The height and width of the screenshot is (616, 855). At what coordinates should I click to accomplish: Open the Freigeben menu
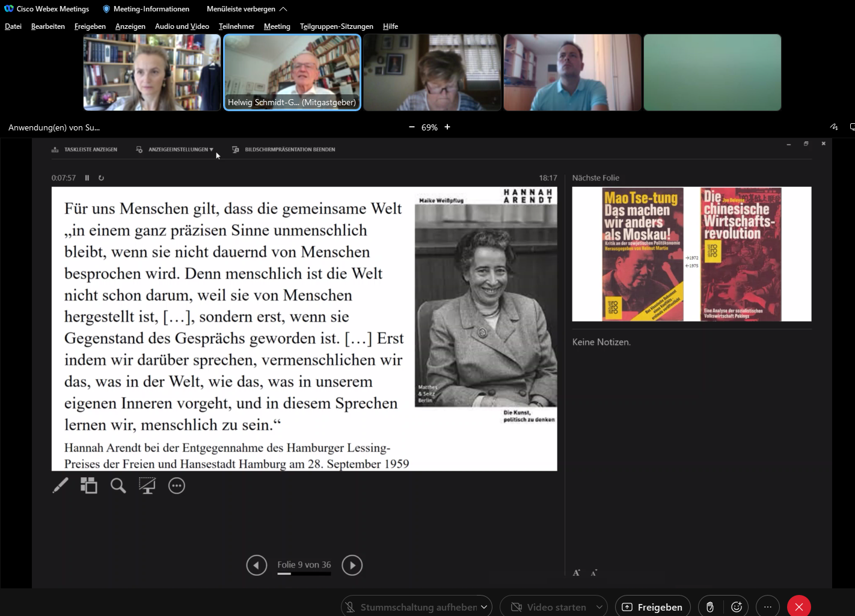coord(90,26)
